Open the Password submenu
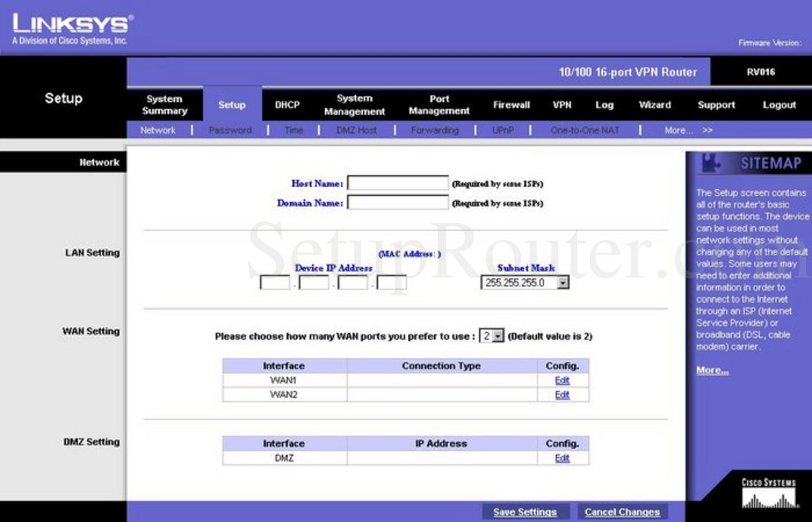812x522 pixels. pyautogui.click(x=230, y=131)
